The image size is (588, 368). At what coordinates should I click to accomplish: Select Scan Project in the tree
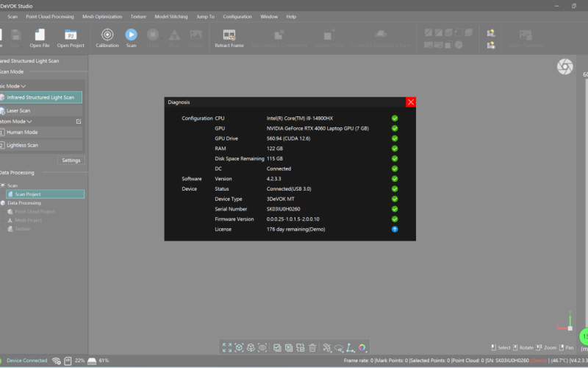coord(28,194)
